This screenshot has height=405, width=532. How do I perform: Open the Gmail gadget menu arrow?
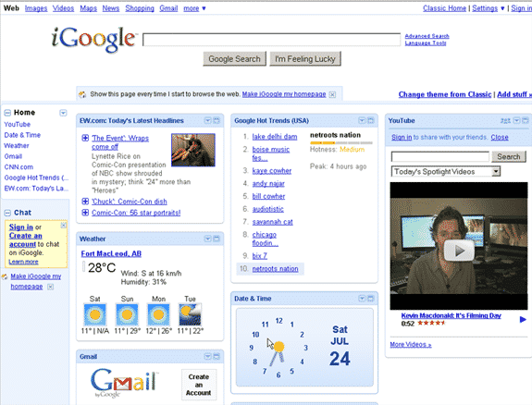pos(207,357)
